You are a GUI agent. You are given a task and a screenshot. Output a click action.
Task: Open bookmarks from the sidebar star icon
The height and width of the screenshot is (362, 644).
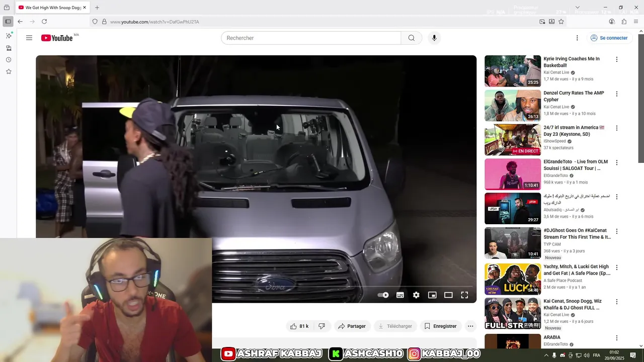(x=9, y=72)
